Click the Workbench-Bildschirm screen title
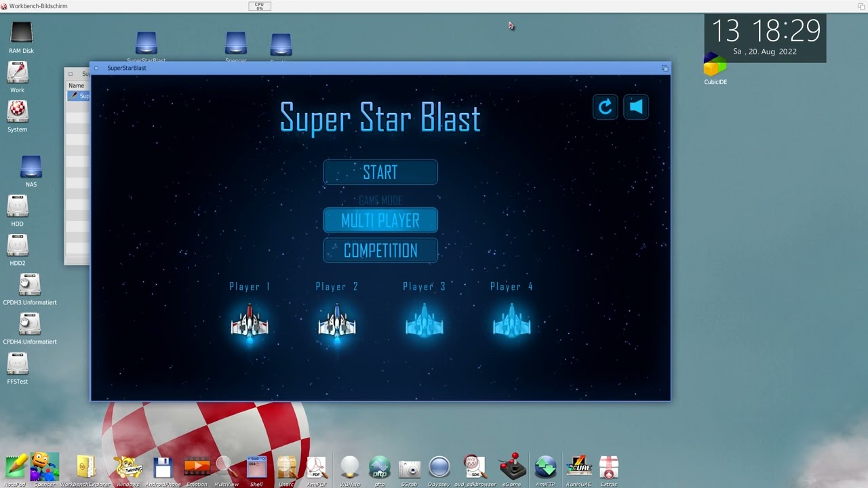Screen dimensions: 868x488 pos(38,6)
